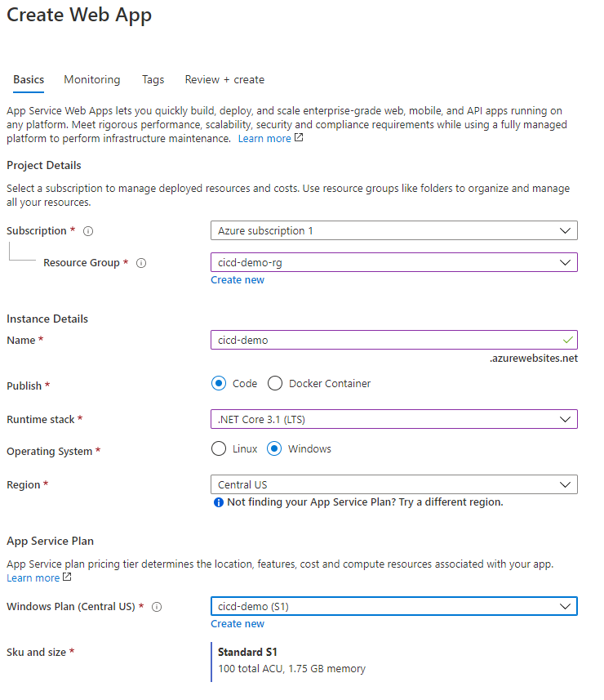
Task: Click the Runtime stack label
Action: click(41, 420)
